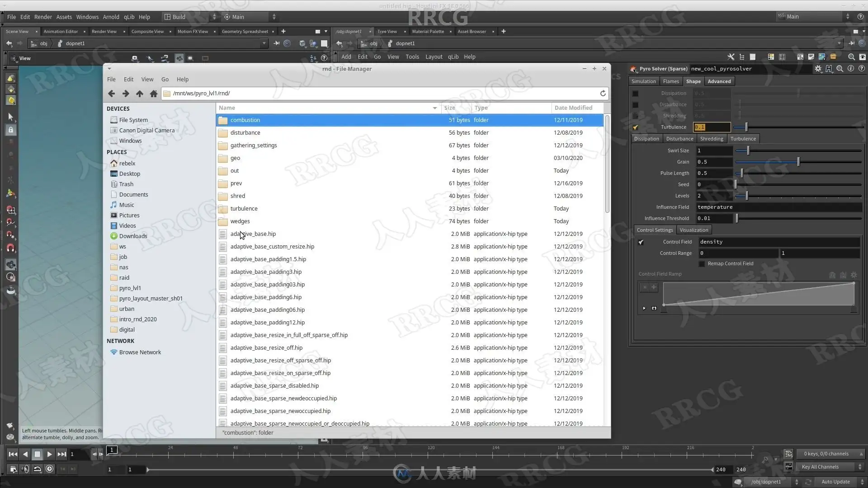
Task: Toggle the secure selection lock tool
Action: (x=11, y=130)
